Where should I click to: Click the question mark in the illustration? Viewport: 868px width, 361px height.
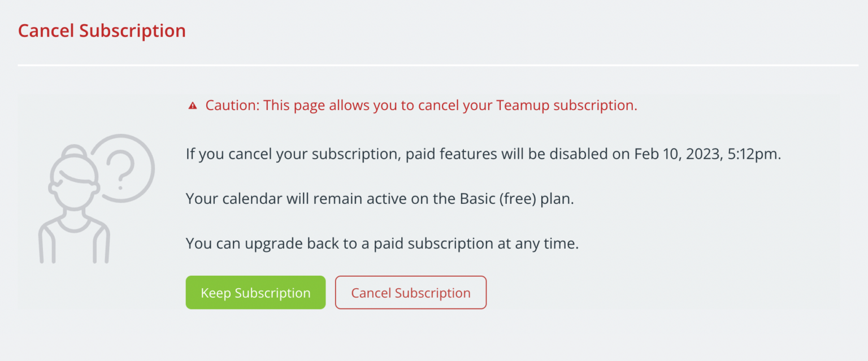[x=120, y=169]
